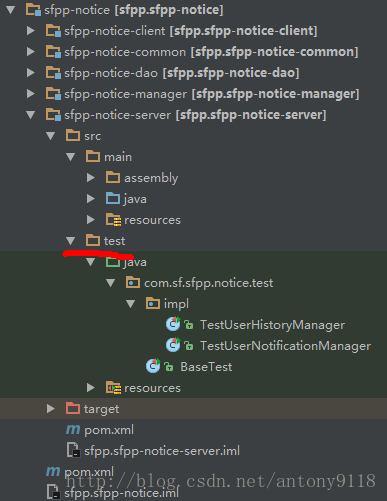Click the red target folder icon
The width and height of the screenshot is (387, 501).
[73, 409]
